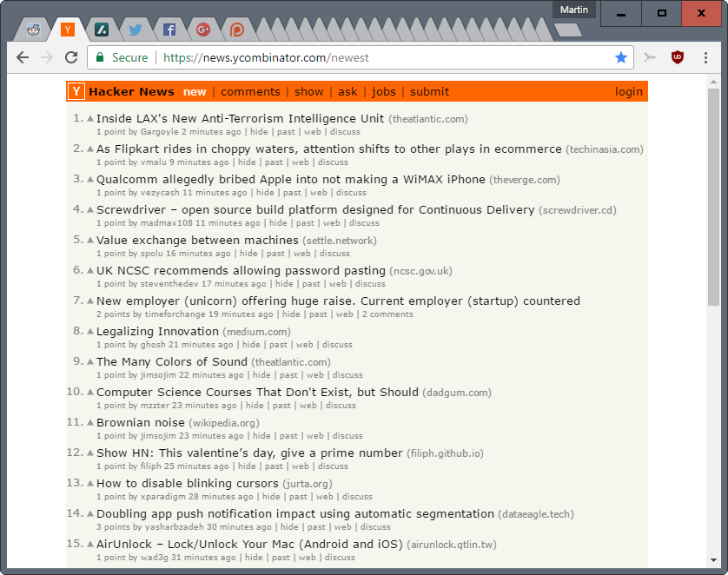Upvote the Screwdriver build platform story

point(90,210)
